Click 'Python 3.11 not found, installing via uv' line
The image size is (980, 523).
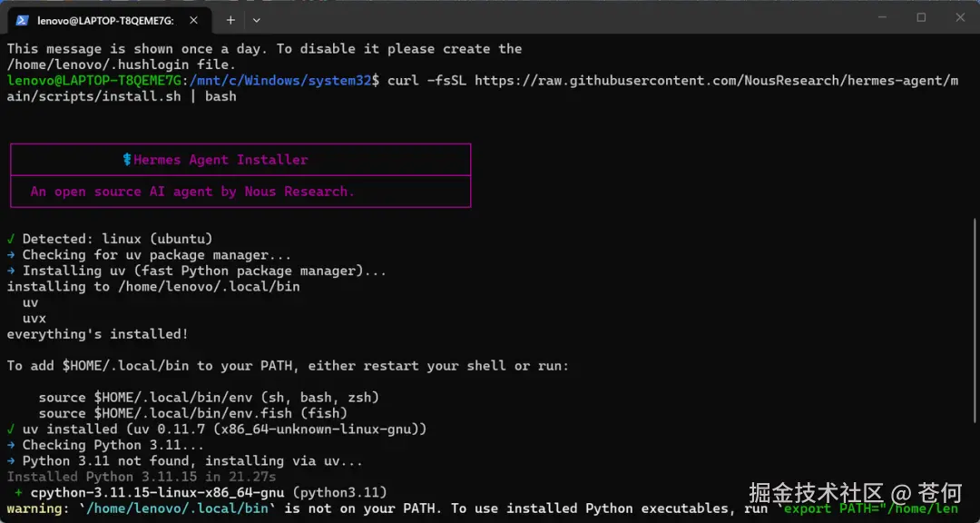[x=185, y=461]
